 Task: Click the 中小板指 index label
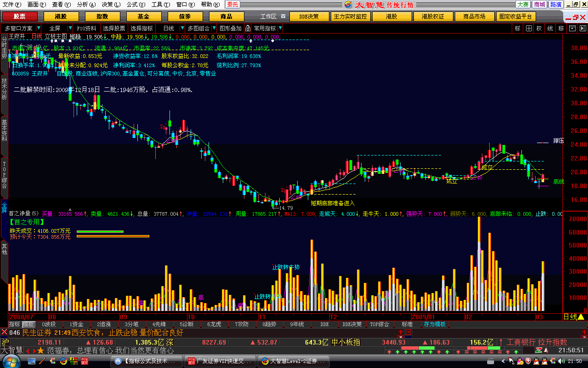[x=345, y=342]
